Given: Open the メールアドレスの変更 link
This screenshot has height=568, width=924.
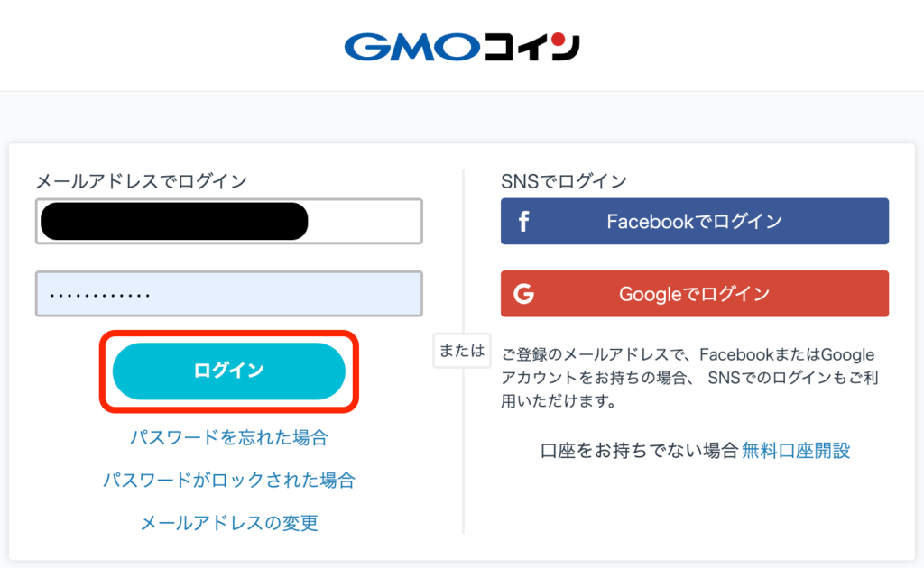Looking at the screenshot, I should point(228,523).
